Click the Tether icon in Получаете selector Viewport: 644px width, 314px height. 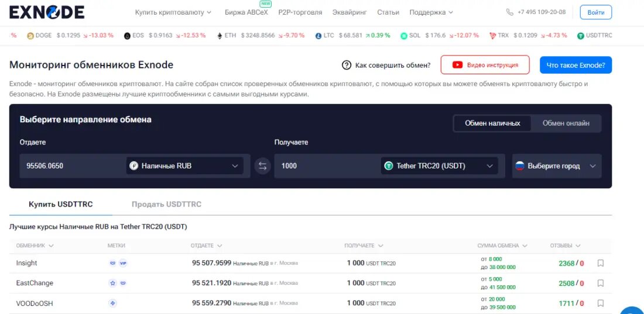pos(389,166)
